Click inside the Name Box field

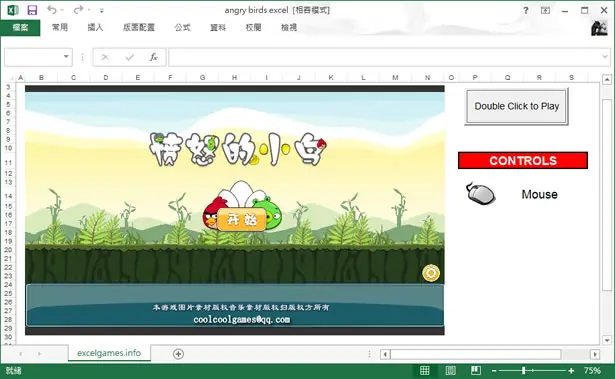click(33, 57)
